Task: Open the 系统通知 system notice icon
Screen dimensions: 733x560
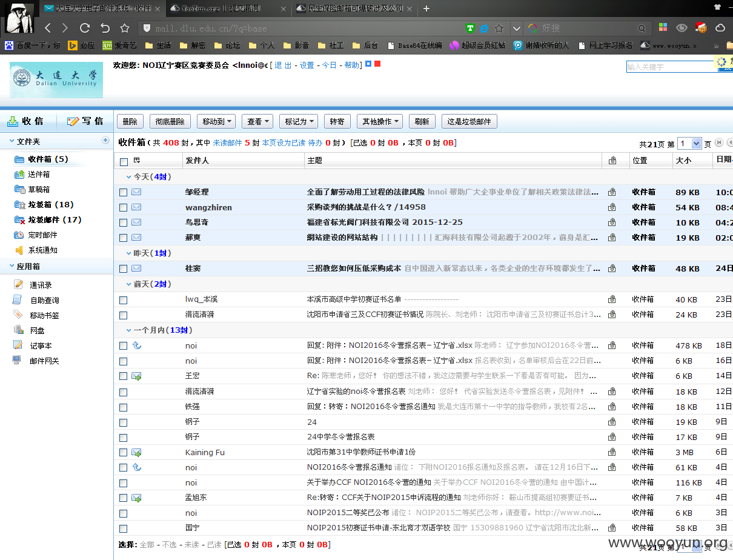Action: [19, 250]
